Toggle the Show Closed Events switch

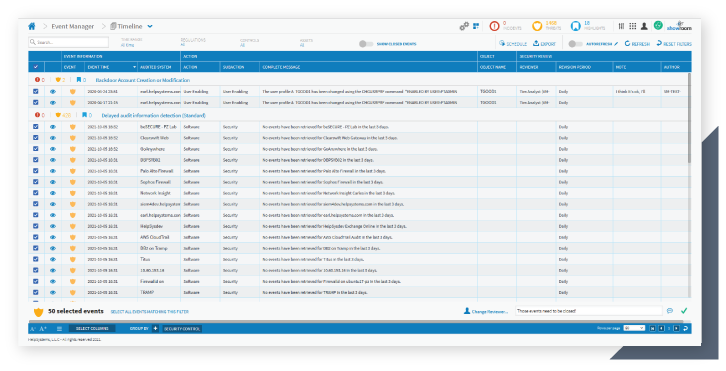pyautogui.click(x=366, y=44)
